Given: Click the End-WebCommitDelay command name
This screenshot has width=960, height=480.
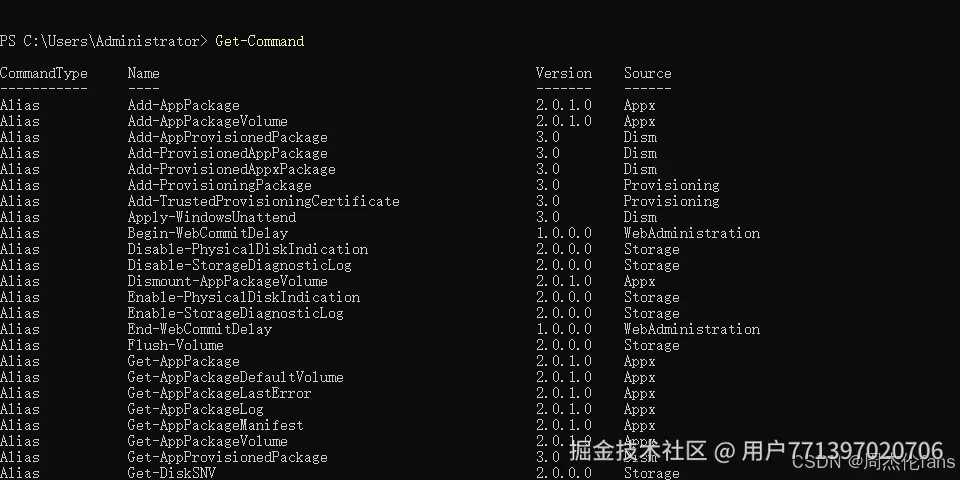Looking at the screenshot, I should pyautogui.click(x=200, y=329).
